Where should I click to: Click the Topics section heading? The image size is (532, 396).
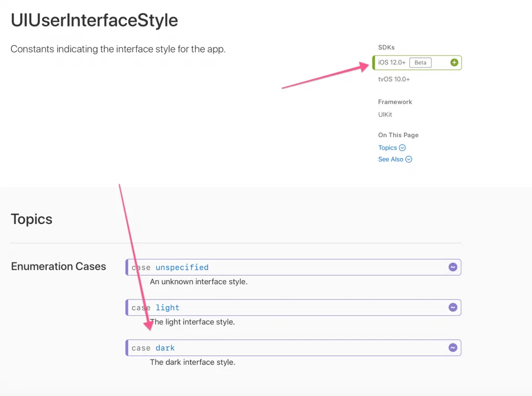coord(32,219)
